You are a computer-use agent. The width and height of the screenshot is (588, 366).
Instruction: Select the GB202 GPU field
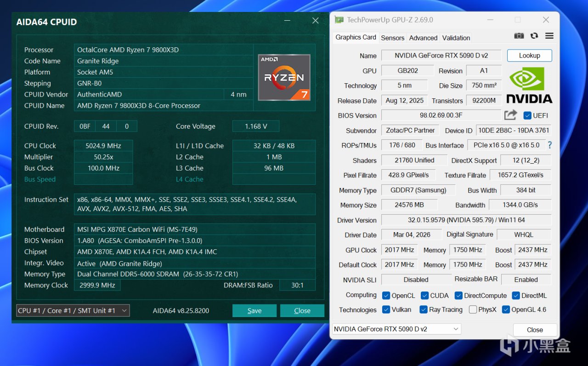407,70
